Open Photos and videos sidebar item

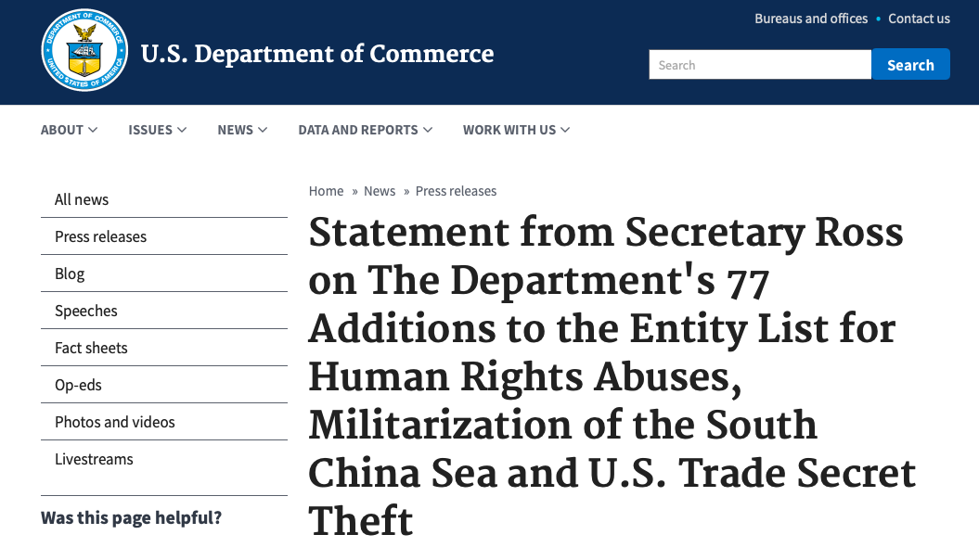tap(115, 422)
